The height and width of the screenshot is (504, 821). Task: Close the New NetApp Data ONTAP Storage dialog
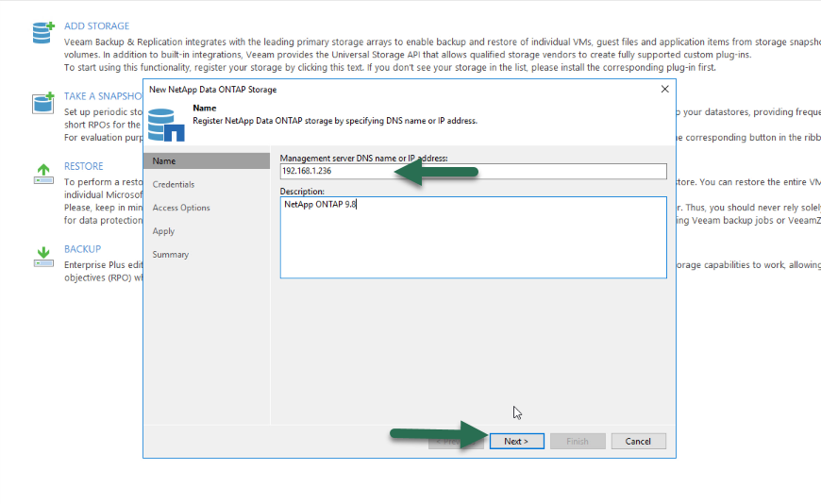665,89
